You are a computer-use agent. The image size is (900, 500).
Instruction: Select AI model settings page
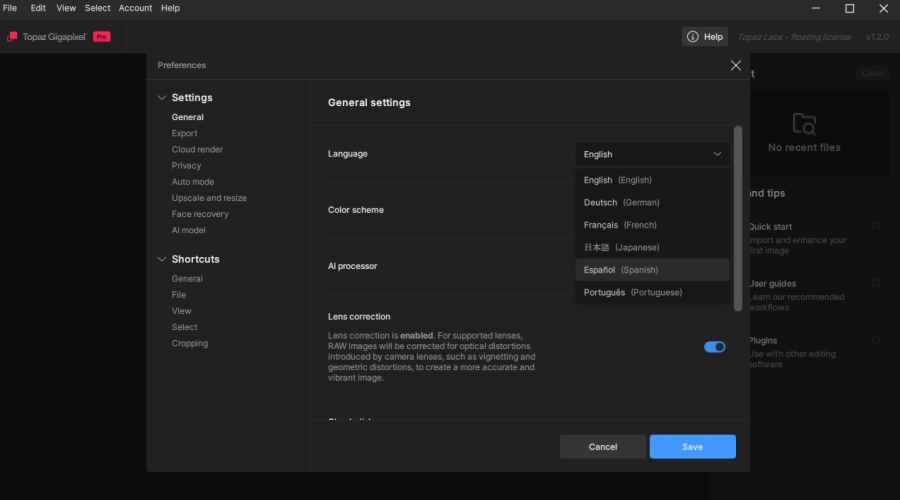point(188,230)
